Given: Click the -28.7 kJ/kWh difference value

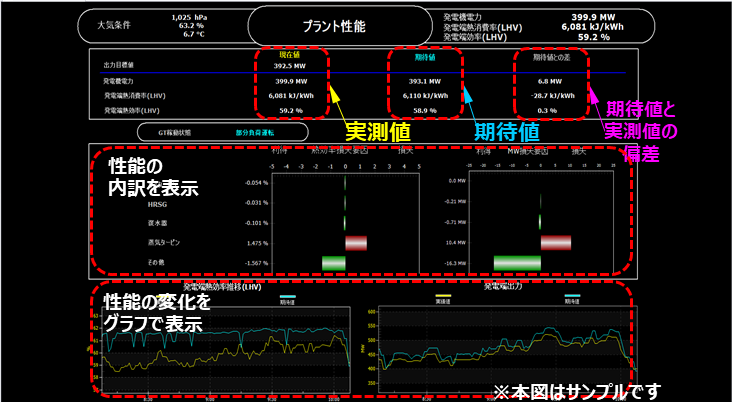Looking at the screenshot, I should point(553,96).
